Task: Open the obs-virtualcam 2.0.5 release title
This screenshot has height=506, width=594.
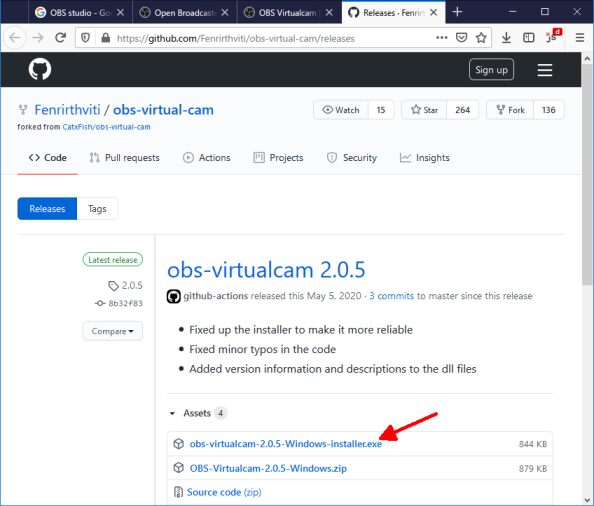Action: [x=266, y=270]
